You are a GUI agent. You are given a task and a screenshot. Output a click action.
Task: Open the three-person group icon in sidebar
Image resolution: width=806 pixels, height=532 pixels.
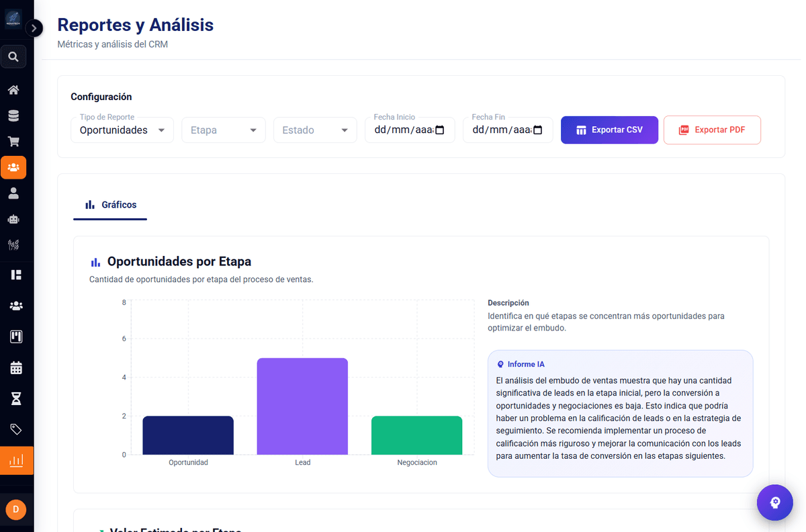click(16, 306)
